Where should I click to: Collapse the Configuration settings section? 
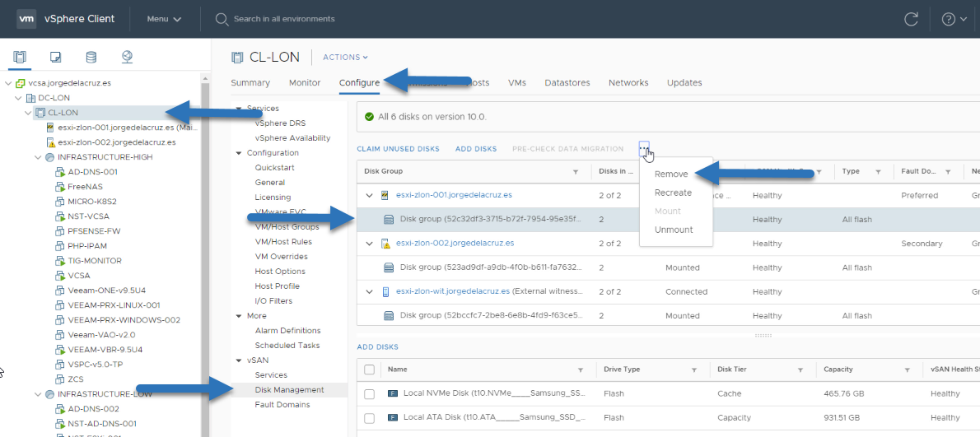click(239, 153)
